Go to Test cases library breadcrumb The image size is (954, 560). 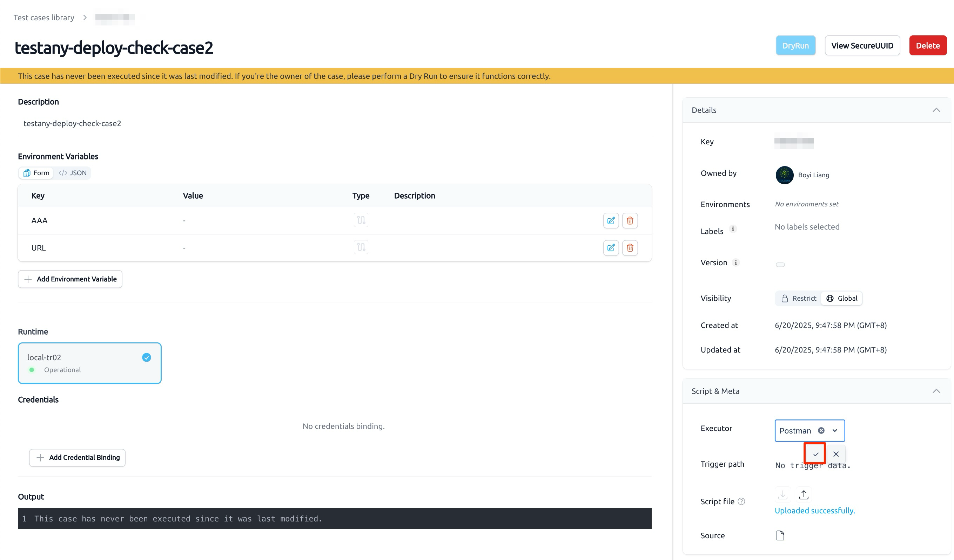[x=44, y=18]
